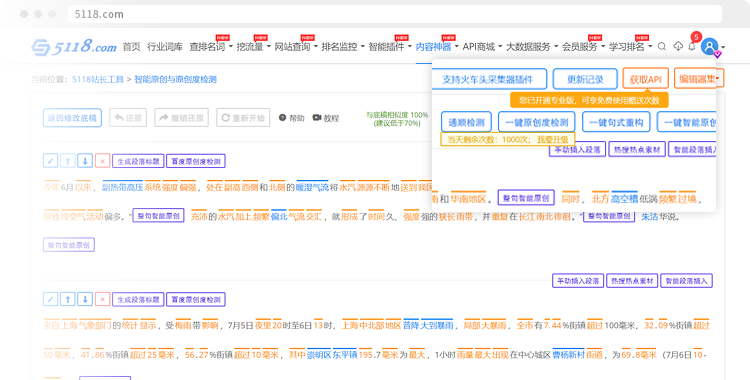Image resolution: width=750 pixels, height=380 pixels.
Task: Expand the 内容神器 nav dropdown
Action: coord(456,47)
